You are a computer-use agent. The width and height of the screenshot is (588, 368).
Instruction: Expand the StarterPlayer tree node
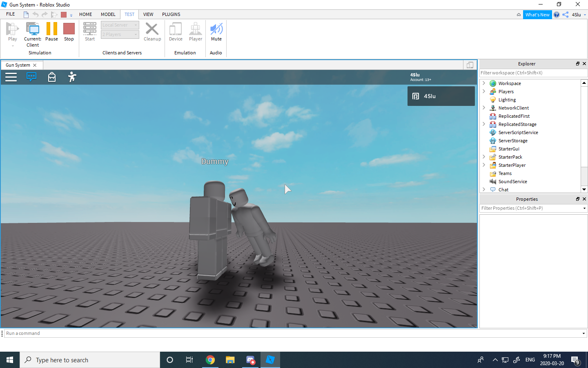coord(484,165)
